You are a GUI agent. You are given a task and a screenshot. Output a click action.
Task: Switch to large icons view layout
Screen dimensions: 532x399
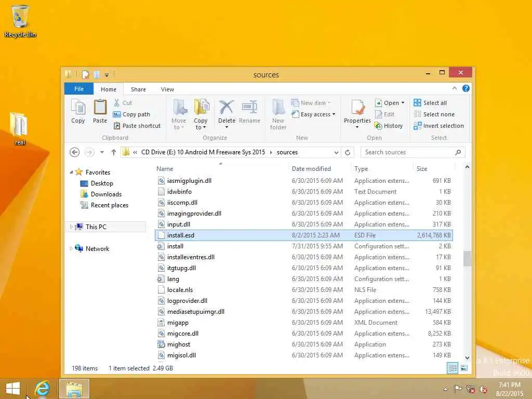click(x=464, y=368)
